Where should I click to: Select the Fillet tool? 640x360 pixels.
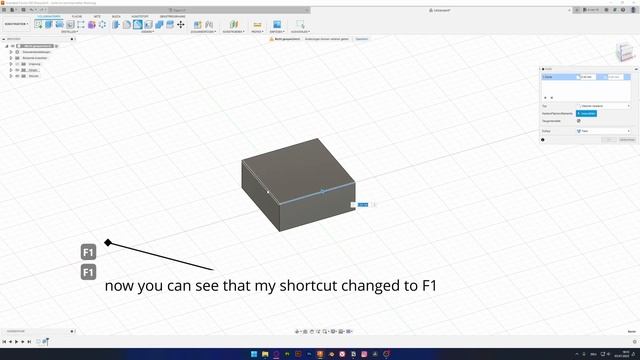coord(127,24)
